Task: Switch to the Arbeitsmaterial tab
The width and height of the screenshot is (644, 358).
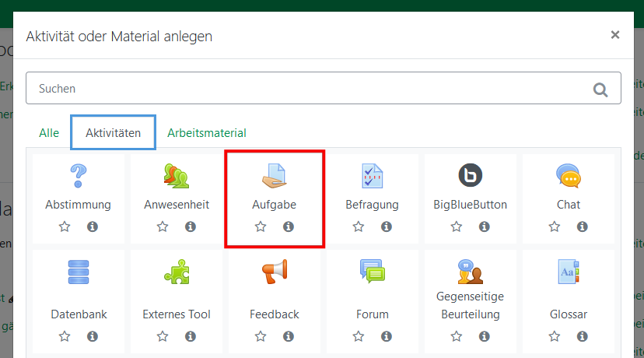Action: coord(207,133)
